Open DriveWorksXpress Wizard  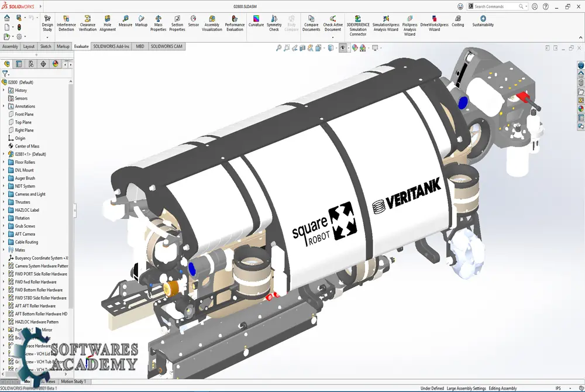pyautogui.click(x=434, y=23)
